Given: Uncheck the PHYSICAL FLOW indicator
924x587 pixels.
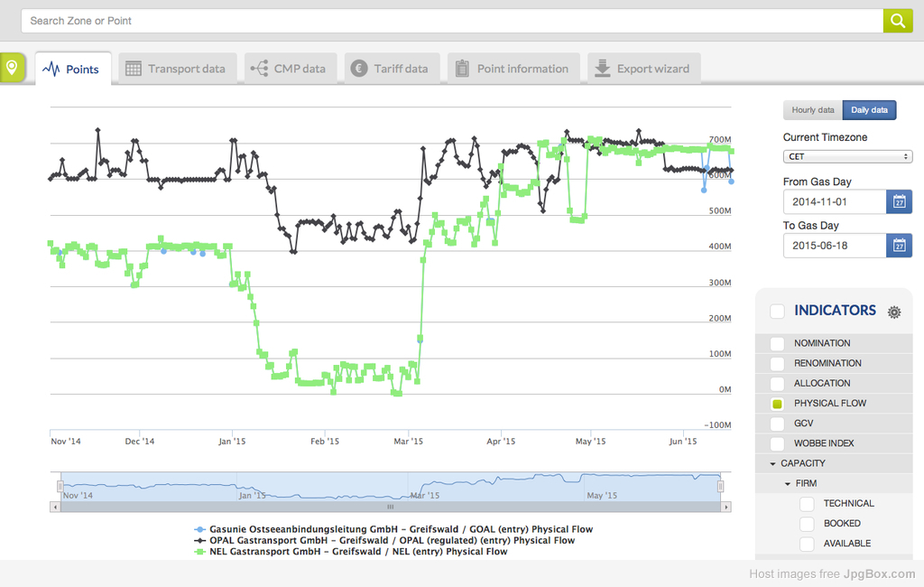Looking at the screenshot, I should (777, 404).
